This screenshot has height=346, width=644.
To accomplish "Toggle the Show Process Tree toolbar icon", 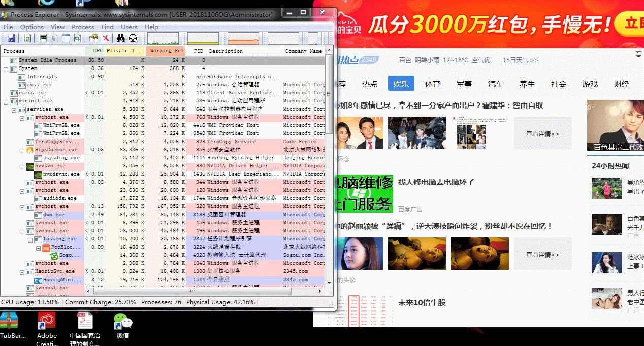I will pos(54,38).
